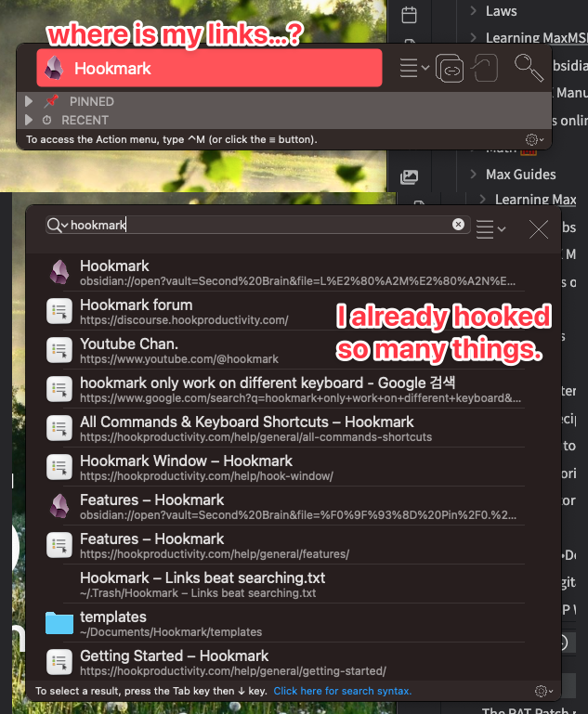Select the Hookmark forum result

point(285,311)
